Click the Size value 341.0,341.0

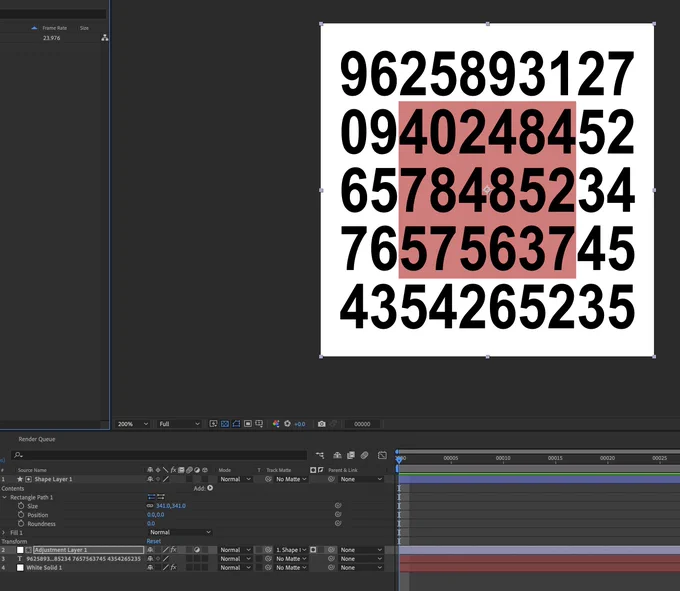(171, 506)
